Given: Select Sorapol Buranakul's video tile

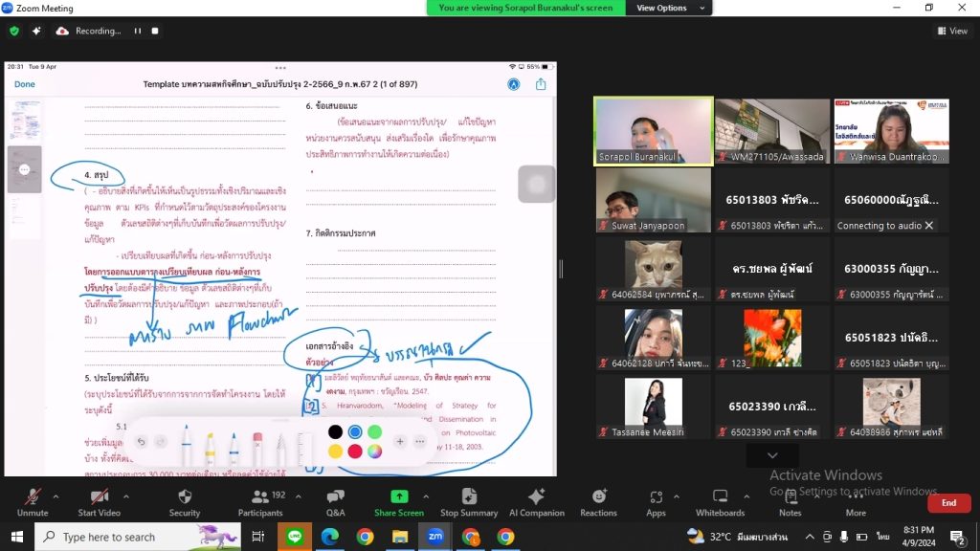Looking at the screenshot, I should click(x=653, y=130).
